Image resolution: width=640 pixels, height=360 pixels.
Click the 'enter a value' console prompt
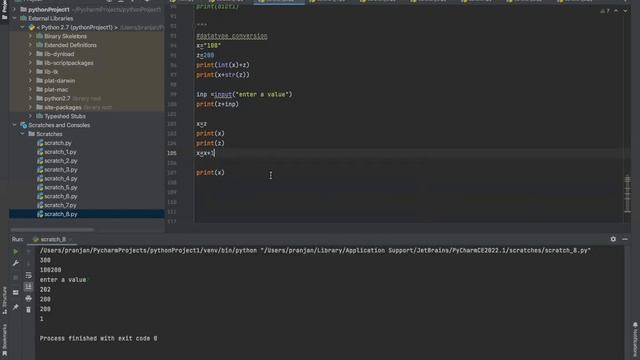pyautogui.click(x=63, y=280)
